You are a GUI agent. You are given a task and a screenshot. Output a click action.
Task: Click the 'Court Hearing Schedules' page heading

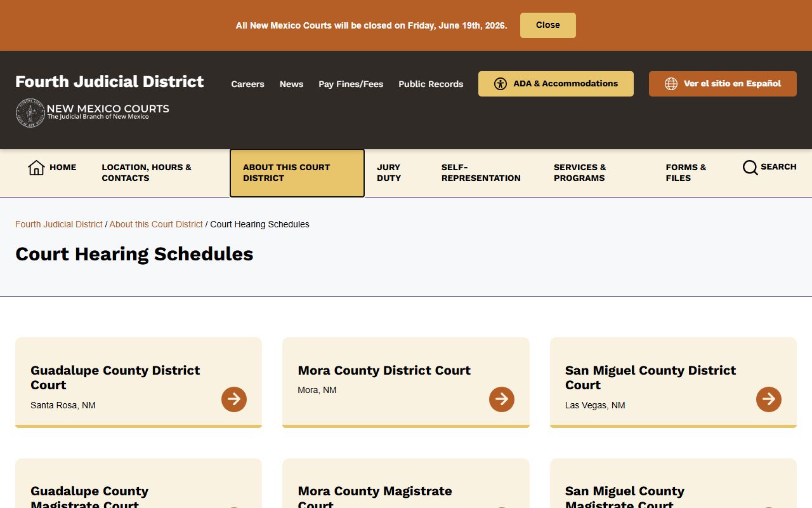point(134,254)
